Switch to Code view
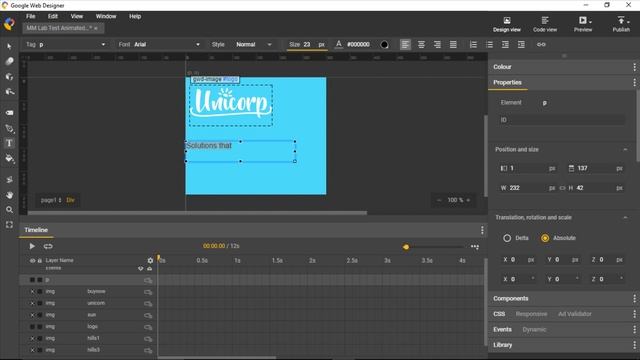 (545, 24)
